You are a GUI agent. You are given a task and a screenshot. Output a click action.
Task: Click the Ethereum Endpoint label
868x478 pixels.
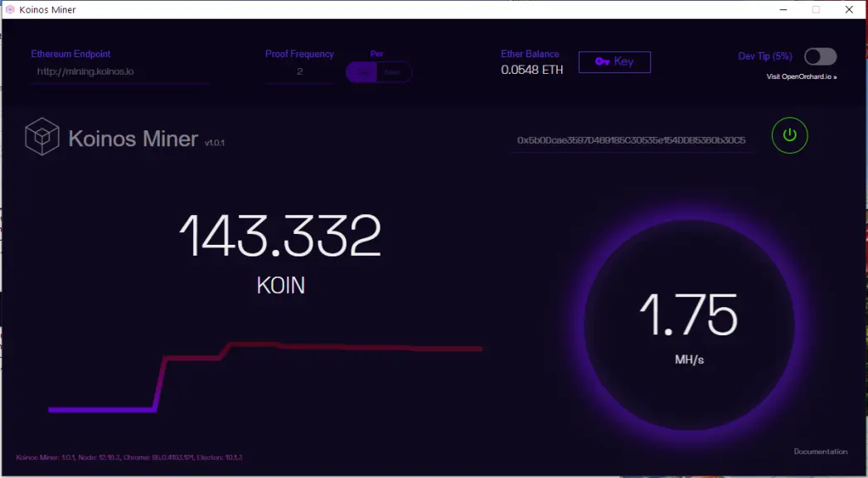[70, 54]
